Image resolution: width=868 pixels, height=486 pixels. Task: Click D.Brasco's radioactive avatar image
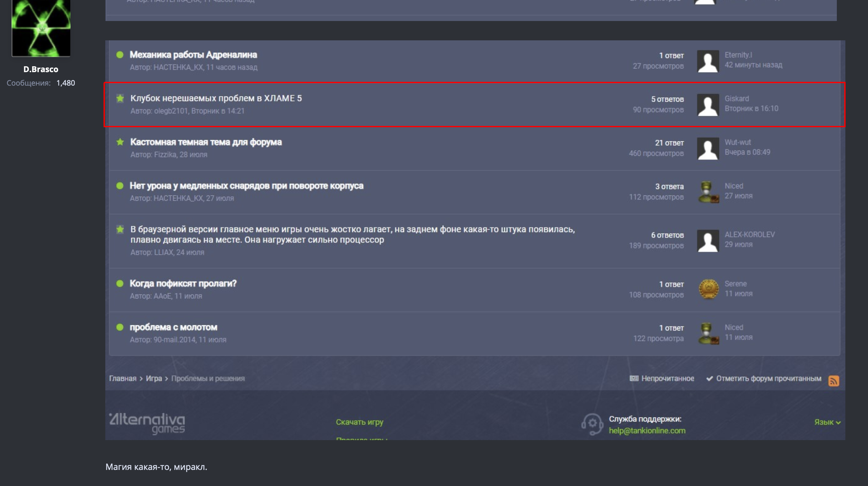[x=41, y=28]
